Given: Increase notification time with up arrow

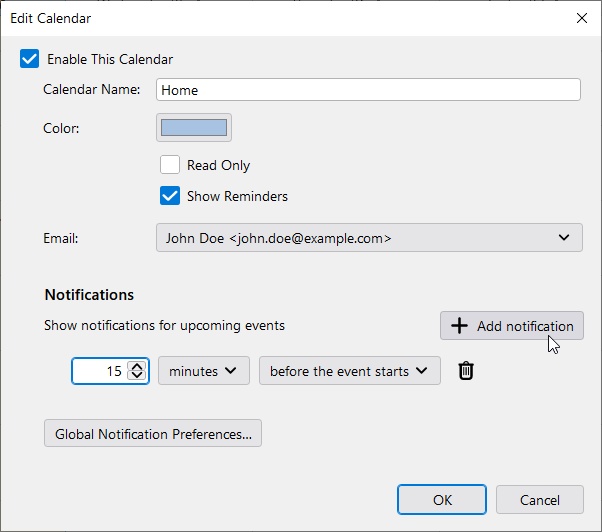Looking at the screenshot, I should (137, 366).
